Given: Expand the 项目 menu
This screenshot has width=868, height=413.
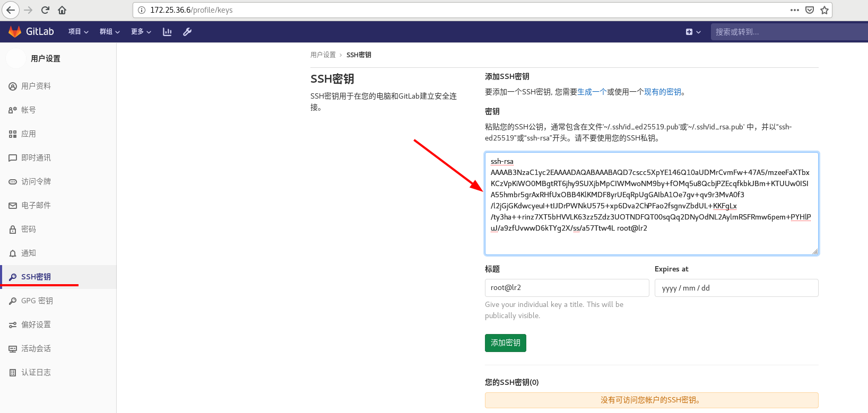Looking at the screenshot, I should click(x=79, y=32).
